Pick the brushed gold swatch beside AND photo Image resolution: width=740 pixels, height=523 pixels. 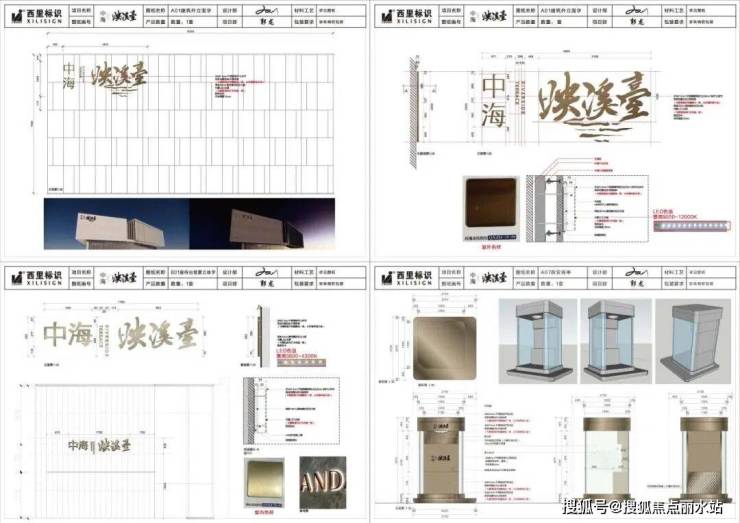coord(266,477)
